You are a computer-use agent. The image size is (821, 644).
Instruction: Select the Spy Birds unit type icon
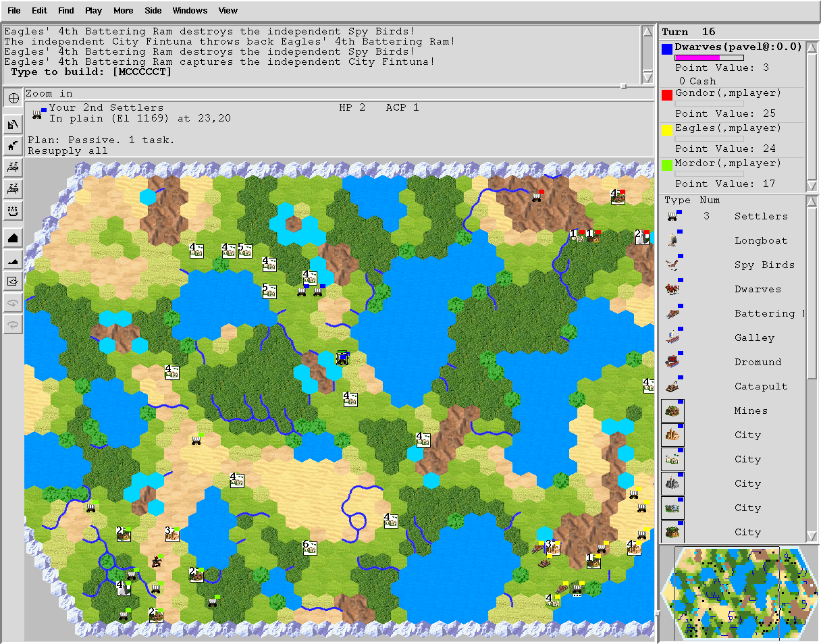(x=673, y=265)
